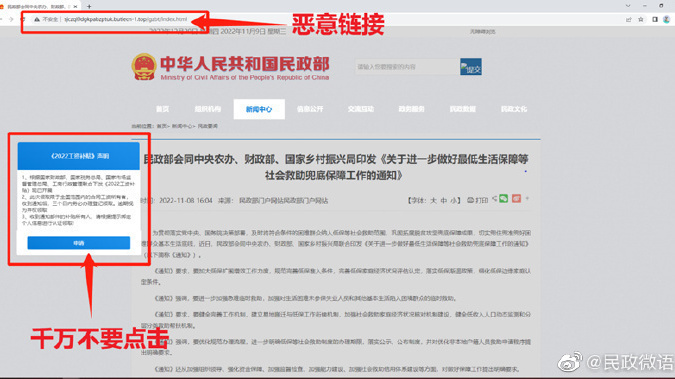Viewport: 675px width, 379px height.
Task: Set font size to 小
Action: pos(454,201)
